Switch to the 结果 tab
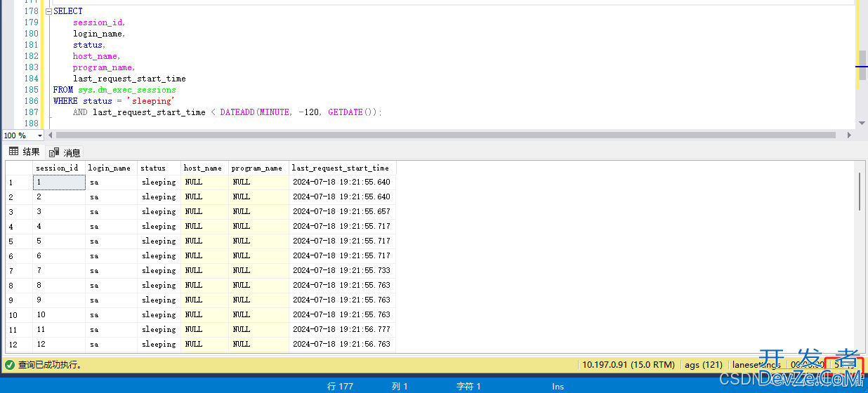Image resolution: width=868 pixels, height=393 pixels. [25, 152]
